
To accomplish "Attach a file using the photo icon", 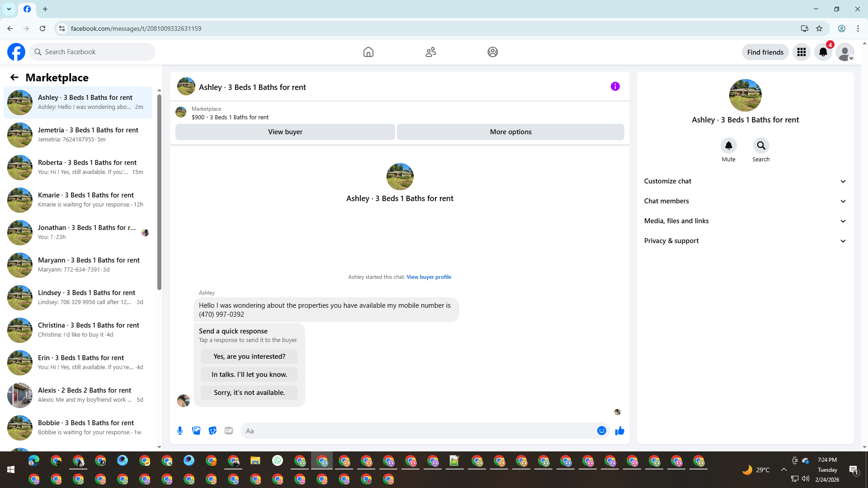I will point(196,431).
